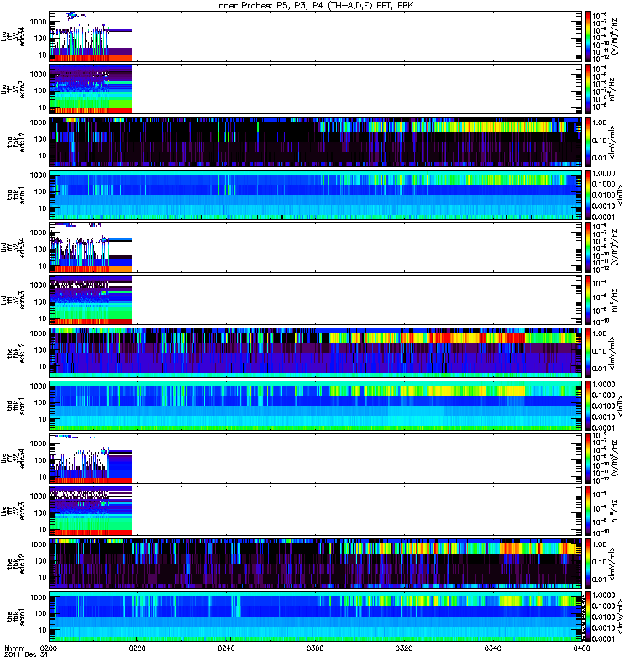Click the color bar beside tha fbk edc12 panel
Screen dimensions: 630x672
588,142
